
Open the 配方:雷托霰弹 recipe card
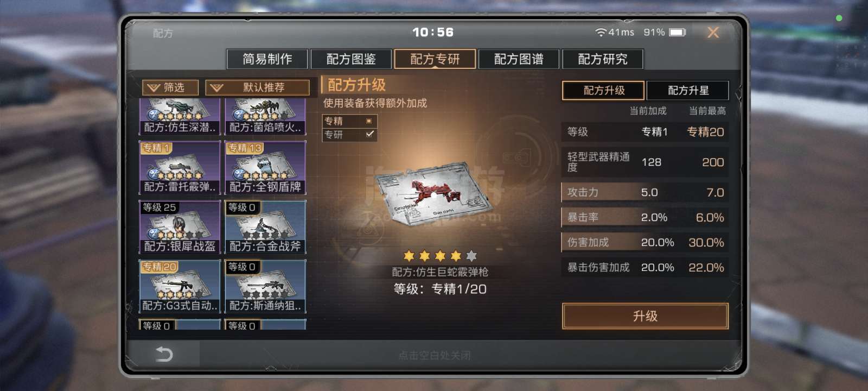[x=180, y=167]
